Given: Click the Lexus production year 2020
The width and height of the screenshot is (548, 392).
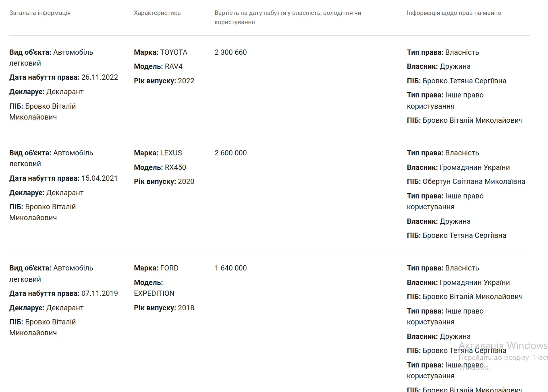Looking at the screenshot, I should pos(186,182).
